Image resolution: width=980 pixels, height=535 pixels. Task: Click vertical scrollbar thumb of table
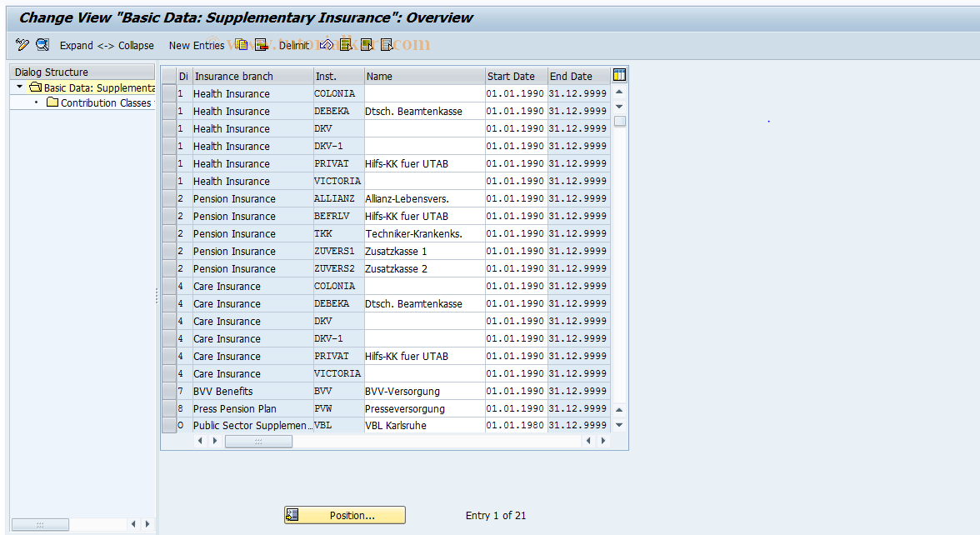click(619, 122)
